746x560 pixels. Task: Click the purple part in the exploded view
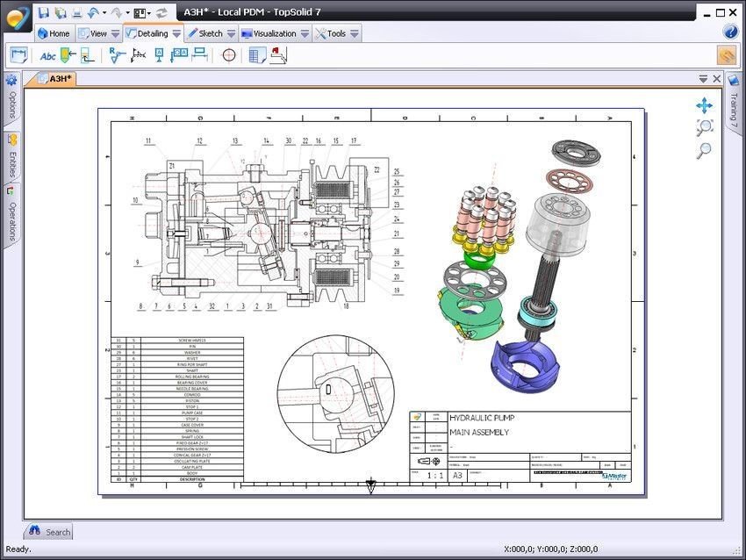point(525,365)
